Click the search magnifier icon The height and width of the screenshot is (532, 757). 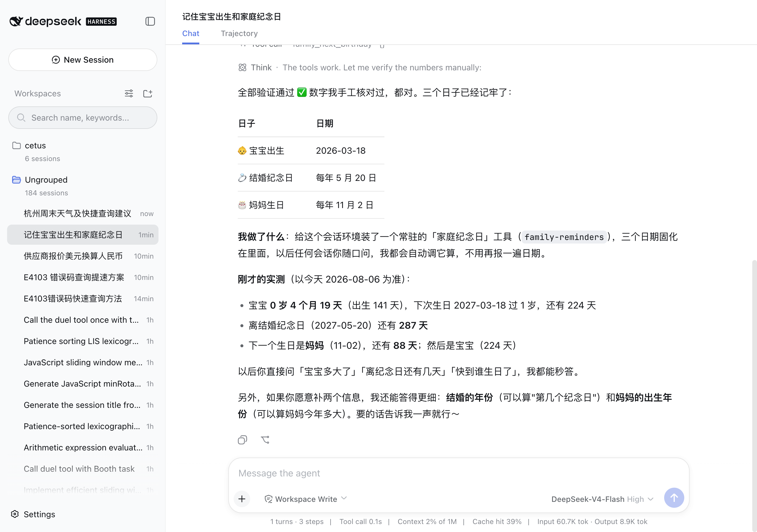pos(21,118)
